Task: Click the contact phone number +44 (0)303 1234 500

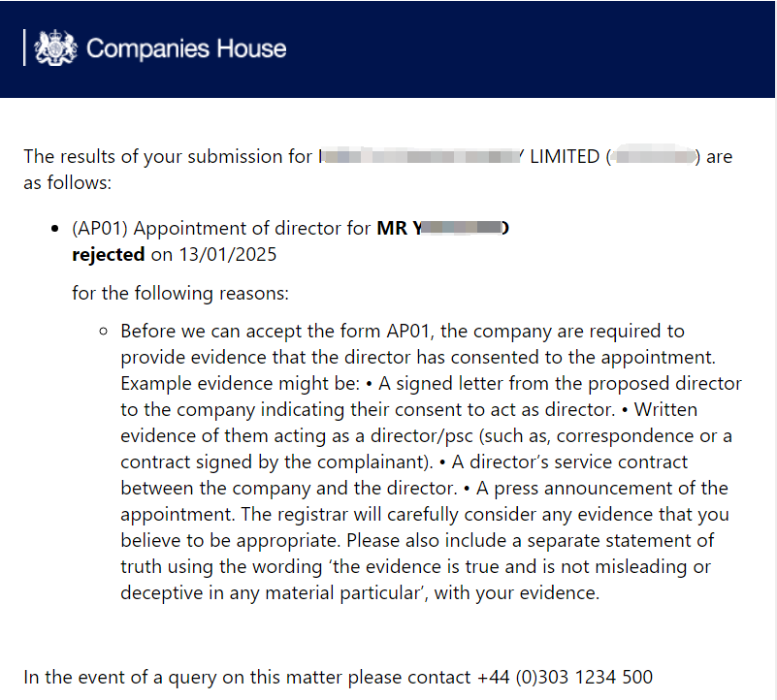Action: coord(565,677)
